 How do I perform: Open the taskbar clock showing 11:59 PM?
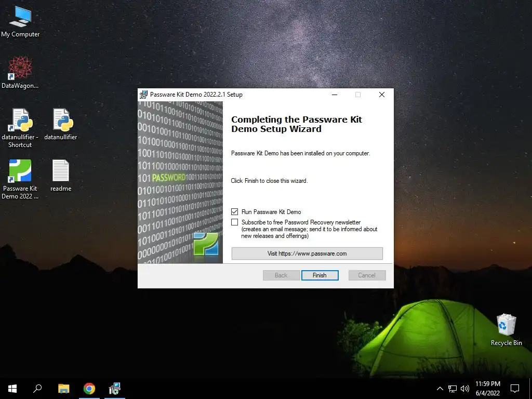coord(487,389)
